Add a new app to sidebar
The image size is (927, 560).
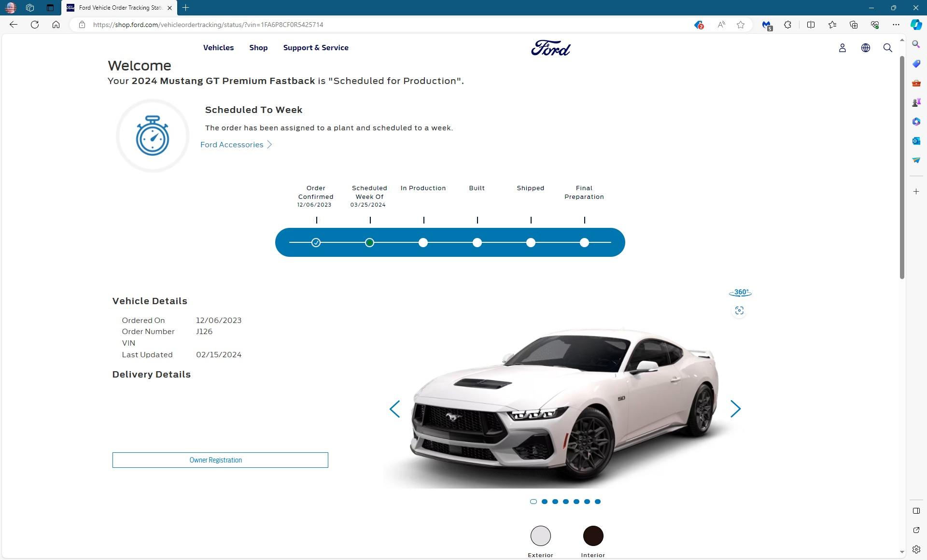(x=916, y=192)
